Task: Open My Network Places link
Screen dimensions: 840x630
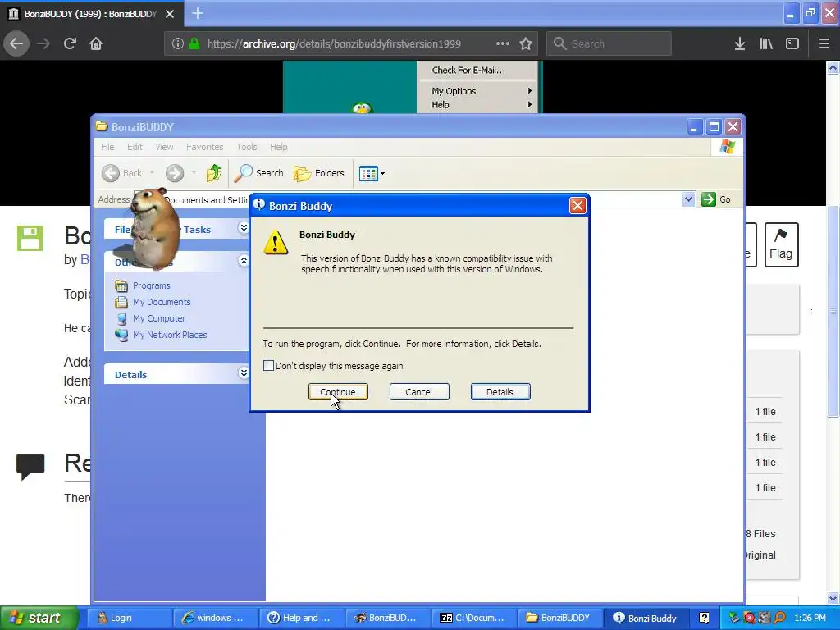Action: [169, 335]
